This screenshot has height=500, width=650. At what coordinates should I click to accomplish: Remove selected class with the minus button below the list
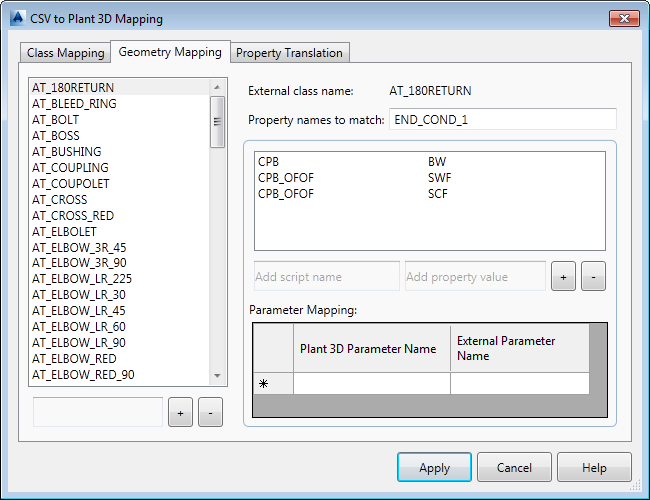tap(210, 413)
